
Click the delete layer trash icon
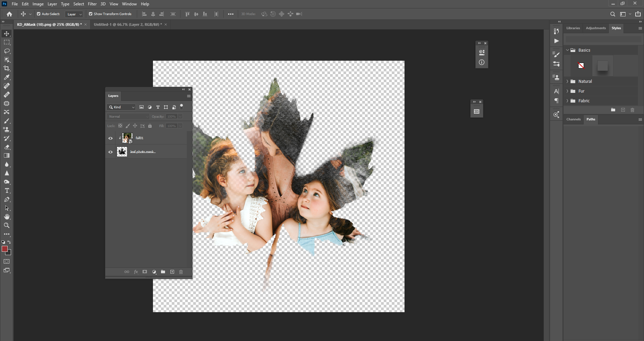click(x=181, y=272)
